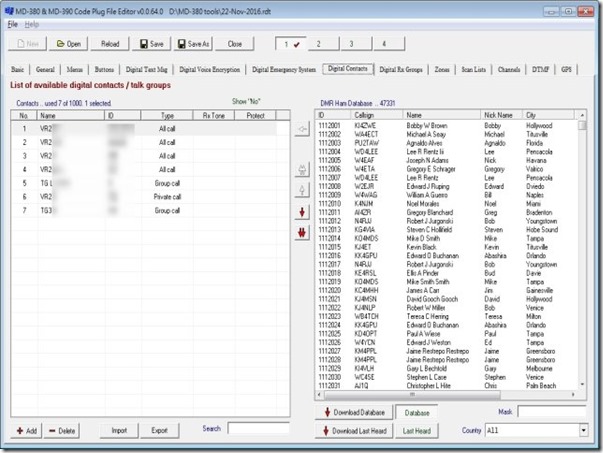Open the Help menu

[x=32, y=24]
